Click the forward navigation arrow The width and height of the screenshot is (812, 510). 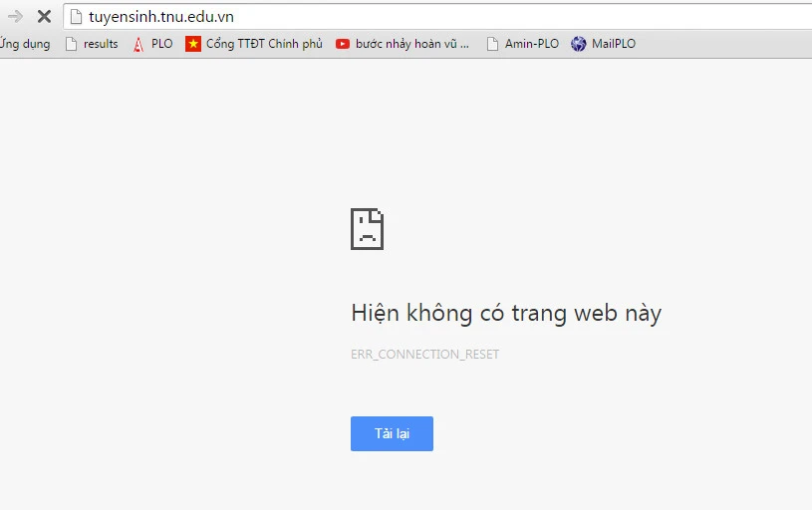click(15, 16)
